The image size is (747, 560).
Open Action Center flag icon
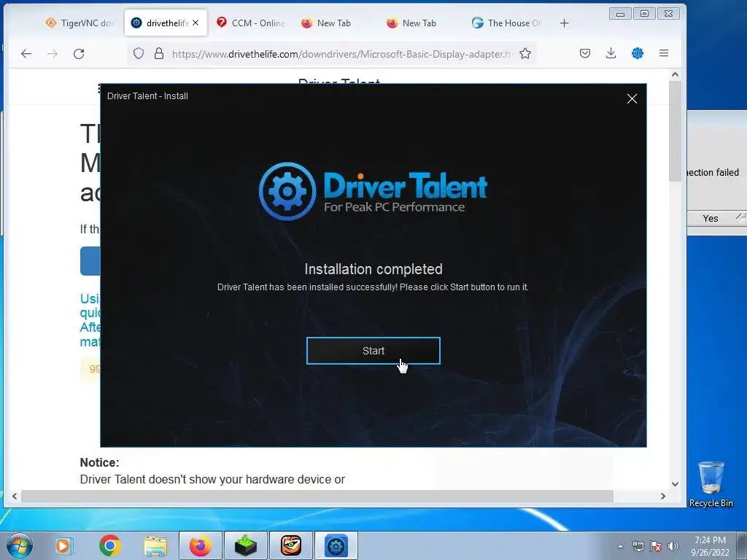pos(656,546)
